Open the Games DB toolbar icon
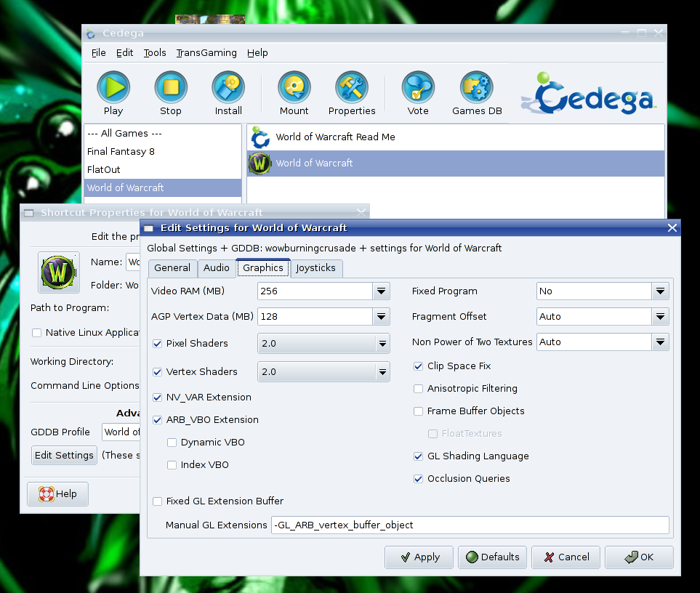Image resolution: width=700 pixels, height=593 pixels. (x=477, y=87)
